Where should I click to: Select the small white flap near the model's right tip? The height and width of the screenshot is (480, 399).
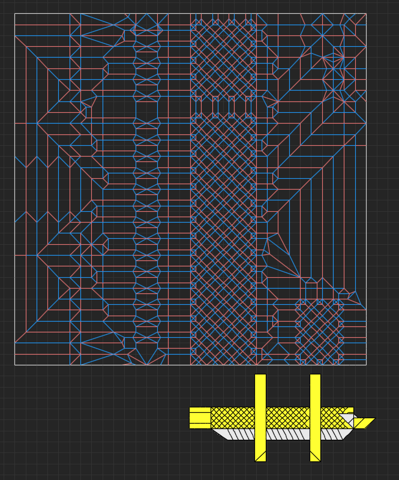[x=347, y=419]
